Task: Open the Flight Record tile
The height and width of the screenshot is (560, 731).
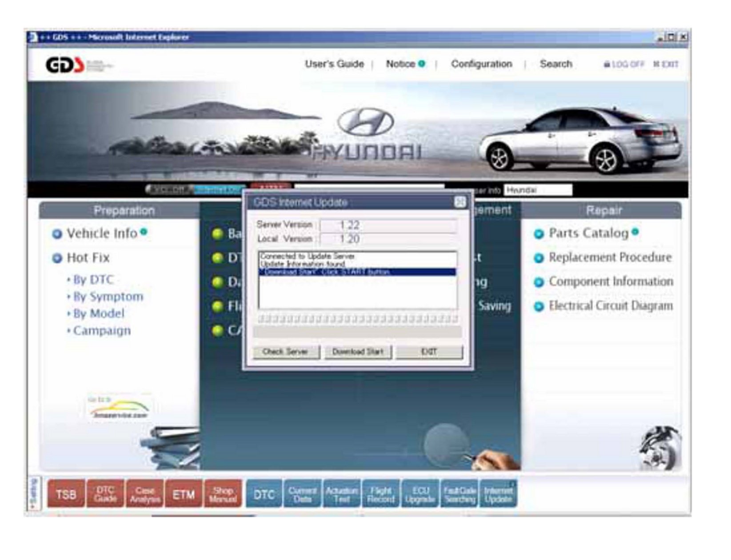Action: pos(381,494)
